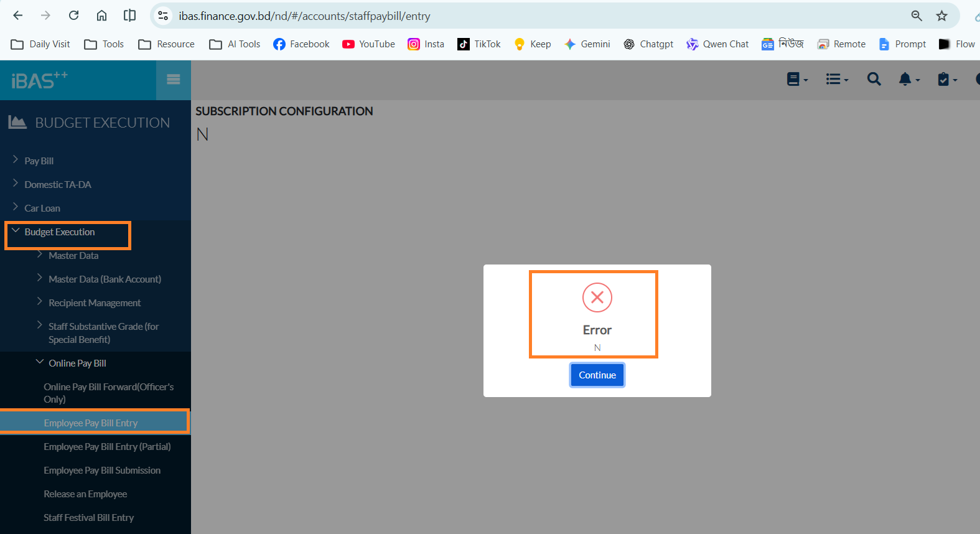Toggle the hamburger sidebar menu button
Image resolution: width=980 pixels, height=534 pixels.
click(x=174, y=80)
